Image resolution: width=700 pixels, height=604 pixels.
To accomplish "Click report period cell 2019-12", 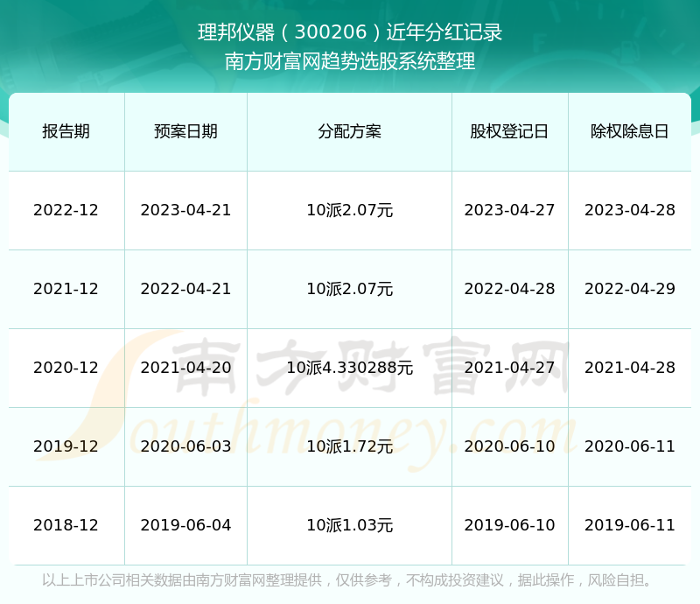I will (x=66, y=446).
